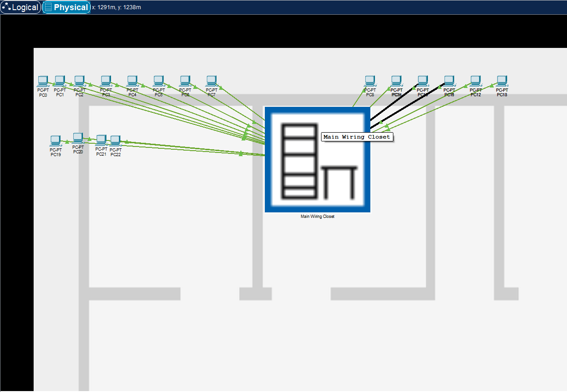Select the PC0 computer icon
Screen dimensions: 567x392
43,82
